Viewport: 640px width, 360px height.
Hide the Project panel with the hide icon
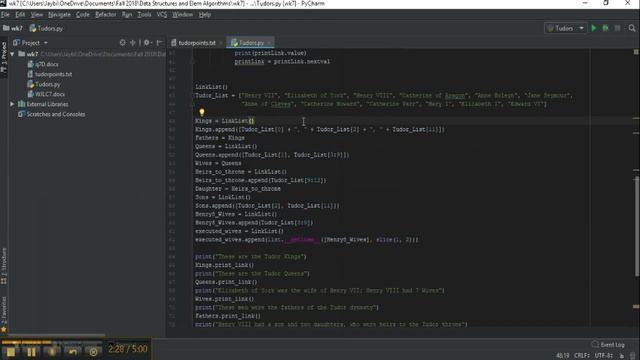coord(160,42)
